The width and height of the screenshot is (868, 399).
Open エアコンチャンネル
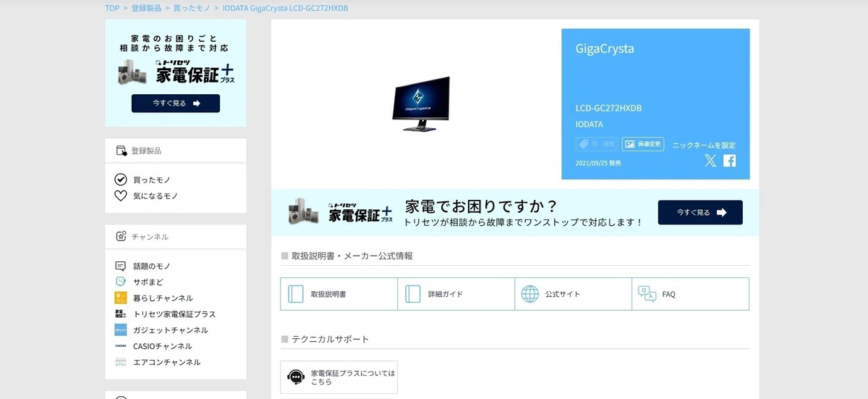point(158,361)
